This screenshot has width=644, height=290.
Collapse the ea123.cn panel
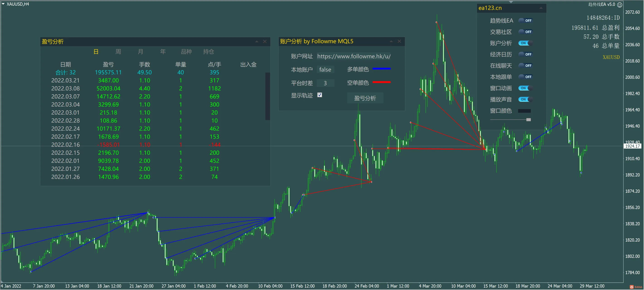click(x=541, y=8)
